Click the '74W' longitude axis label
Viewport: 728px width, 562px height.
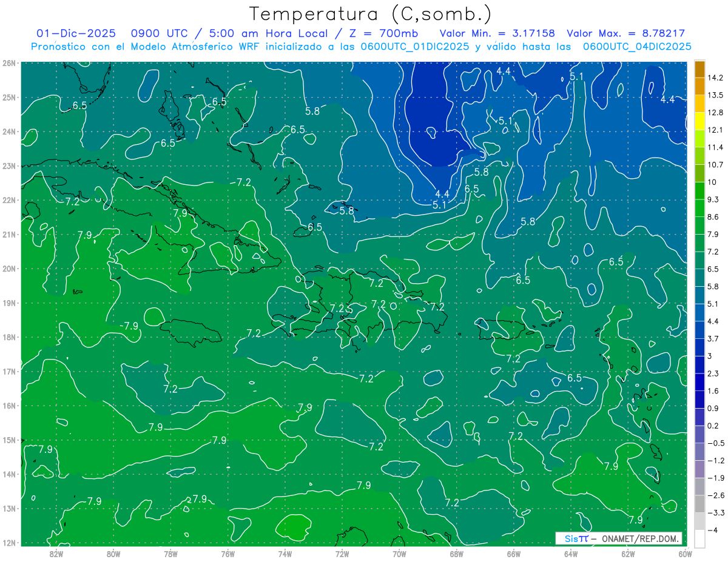point(285,554)
